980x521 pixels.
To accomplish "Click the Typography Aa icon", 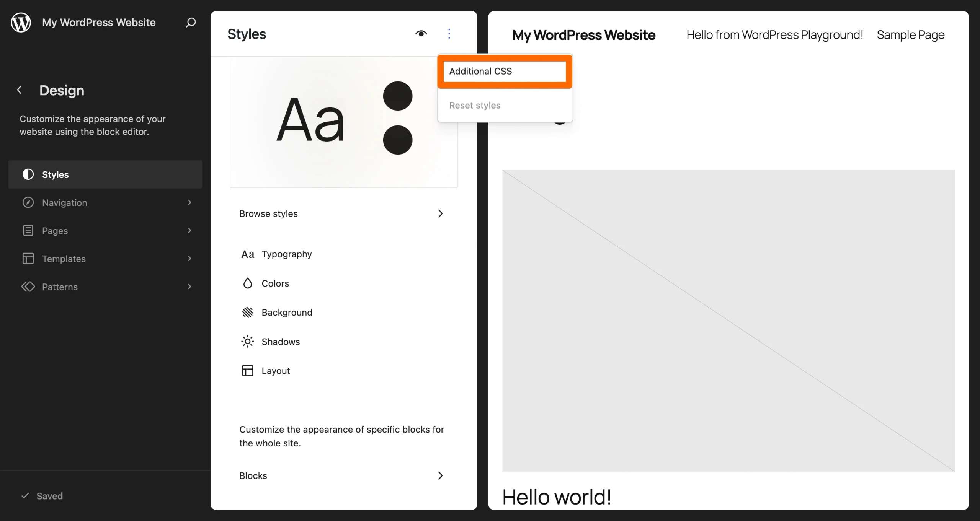I will point(248,254).
